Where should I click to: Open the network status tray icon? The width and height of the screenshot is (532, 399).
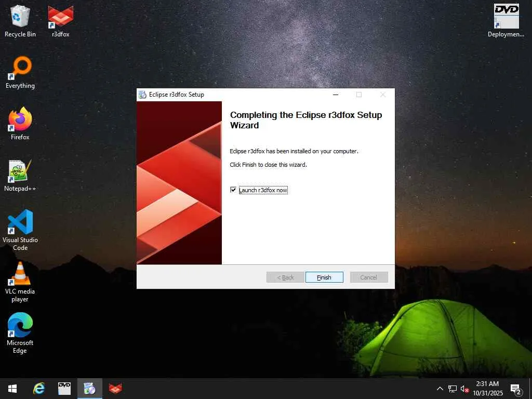453,389
